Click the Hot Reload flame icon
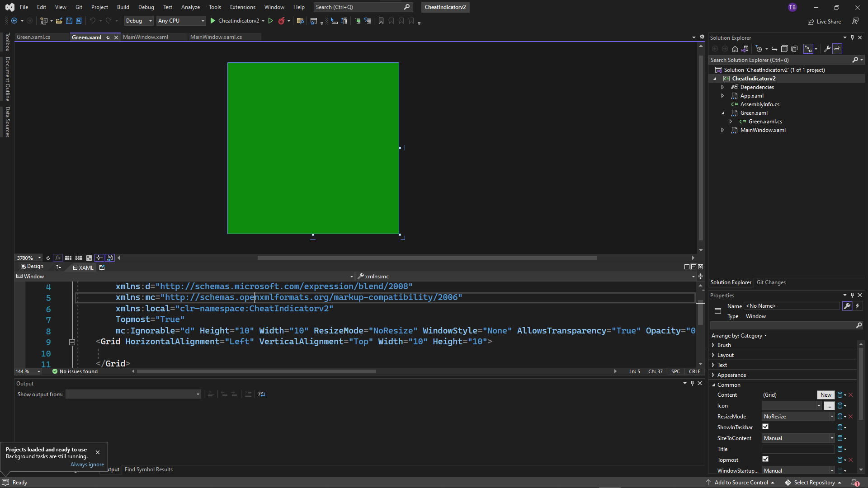868x488 pixels. pos(282,21)
